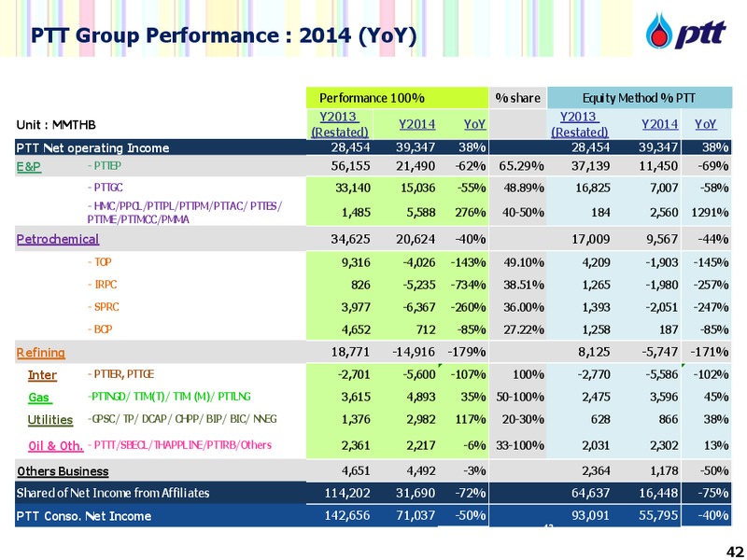Click the Conso. Net Income 142,656
Screen dimensions: 747x560
pyautogui.click(x=346, y=516)
